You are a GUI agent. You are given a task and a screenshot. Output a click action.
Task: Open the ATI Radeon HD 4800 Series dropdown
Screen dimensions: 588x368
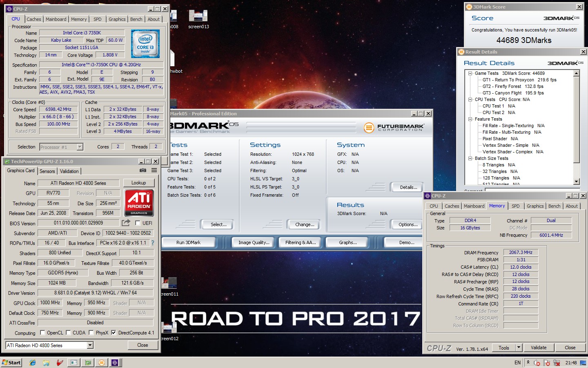point(90,346)
